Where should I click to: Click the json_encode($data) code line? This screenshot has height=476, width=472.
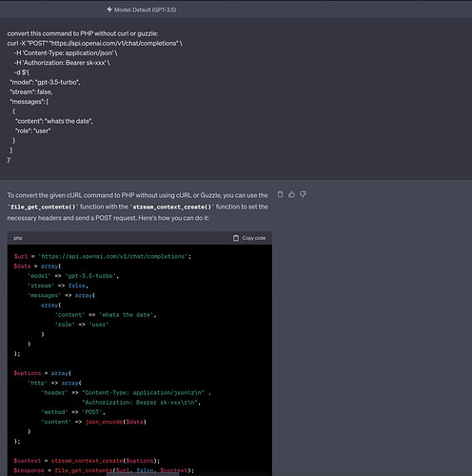[94, 422]
